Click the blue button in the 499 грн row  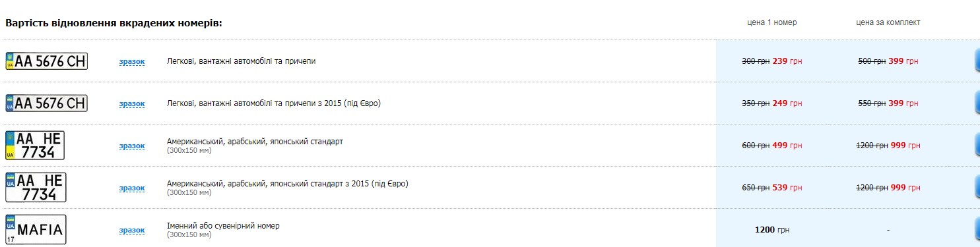[977, 146]
